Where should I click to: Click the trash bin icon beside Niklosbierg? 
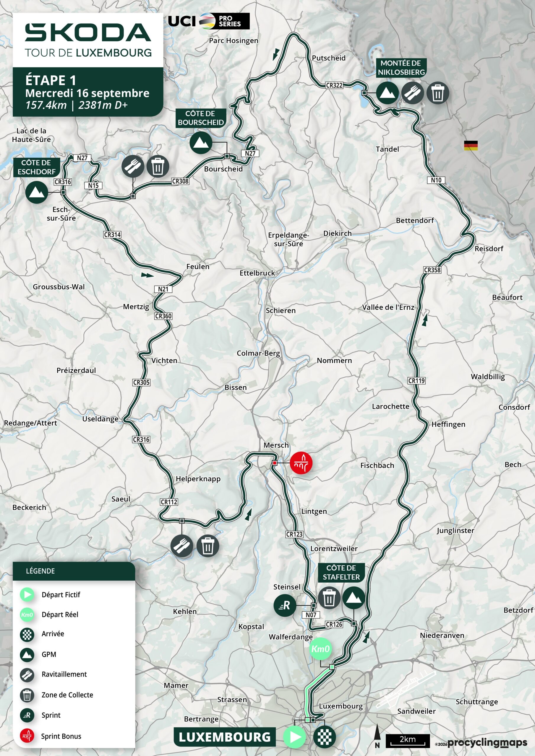(438, 93)
